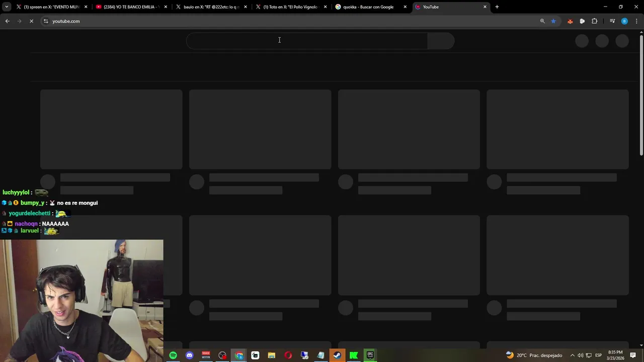The width and height of the screenshot is (644, 362).
Task: Open the tab search dropdown in Chrome
Action: [7, 7]
